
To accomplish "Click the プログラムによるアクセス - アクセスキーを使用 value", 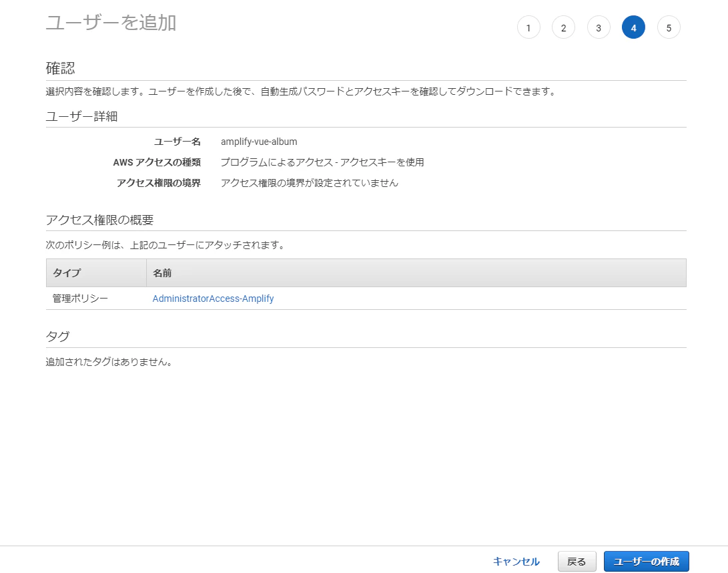I will tap(322, 162).
